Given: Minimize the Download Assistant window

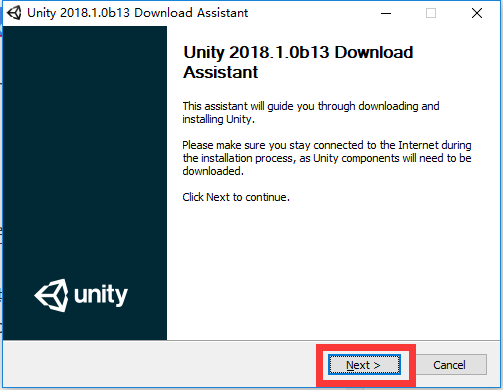Looking at the screenshot, I should (x=386, y=13).
